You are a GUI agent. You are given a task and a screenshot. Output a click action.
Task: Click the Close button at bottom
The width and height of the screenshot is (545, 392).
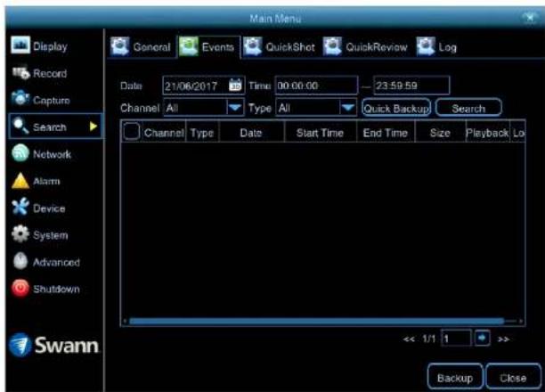513,377
